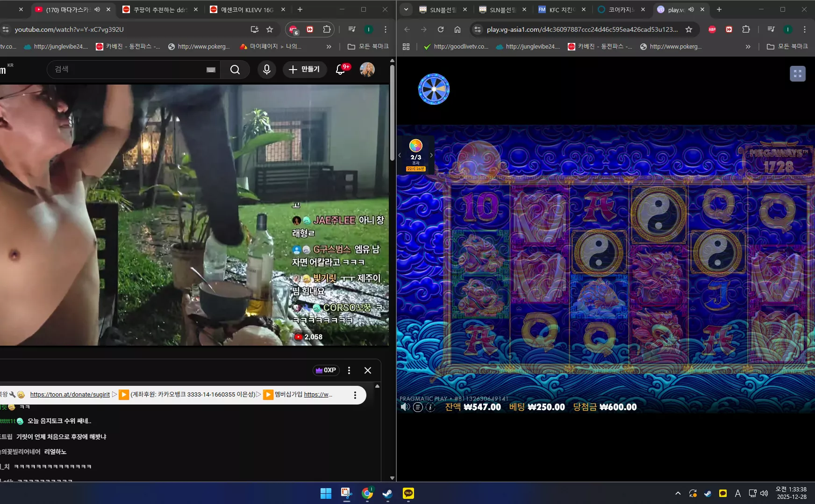Open Chrome three-dot menu in the YouTube window

(x=386, y=29)
